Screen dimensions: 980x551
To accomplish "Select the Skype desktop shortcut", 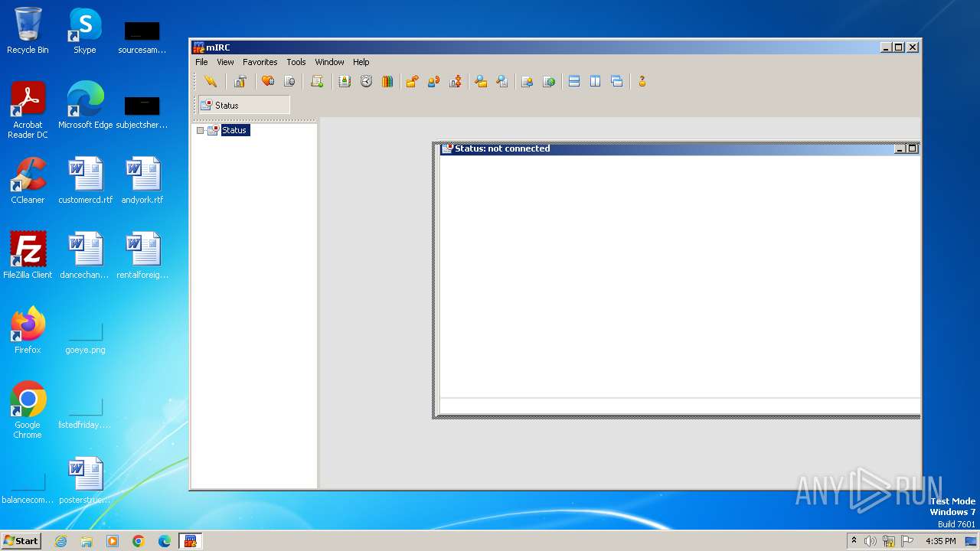I will pyautogui.click(x=85, y=31).
